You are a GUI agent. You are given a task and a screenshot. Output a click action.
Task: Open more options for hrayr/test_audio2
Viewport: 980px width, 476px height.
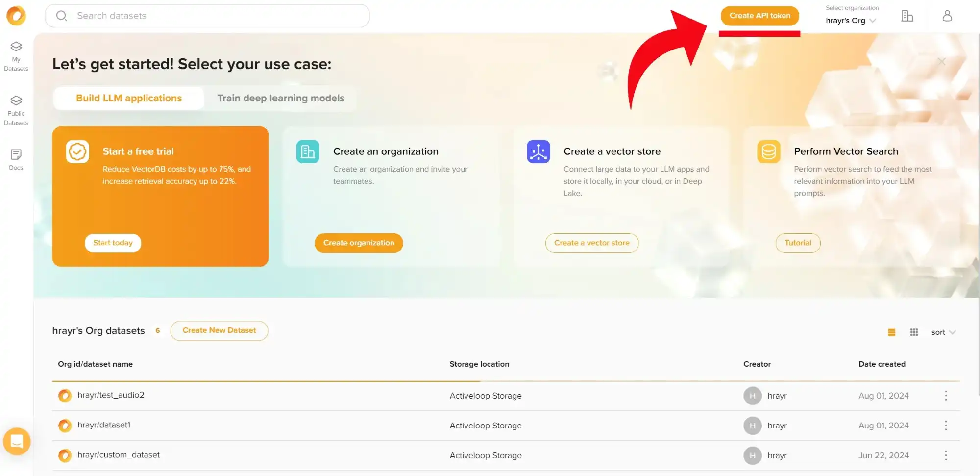946,396
